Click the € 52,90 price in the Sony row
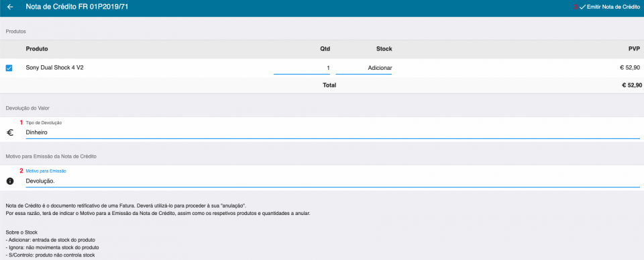 point(631,67)
